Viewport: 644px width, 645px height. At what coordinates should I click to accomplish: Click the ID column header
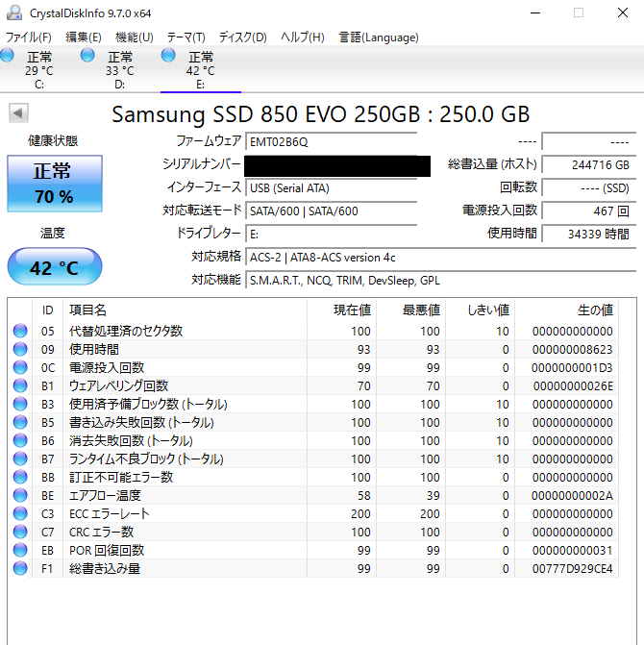pyautogui.click(x=48, y=310)
